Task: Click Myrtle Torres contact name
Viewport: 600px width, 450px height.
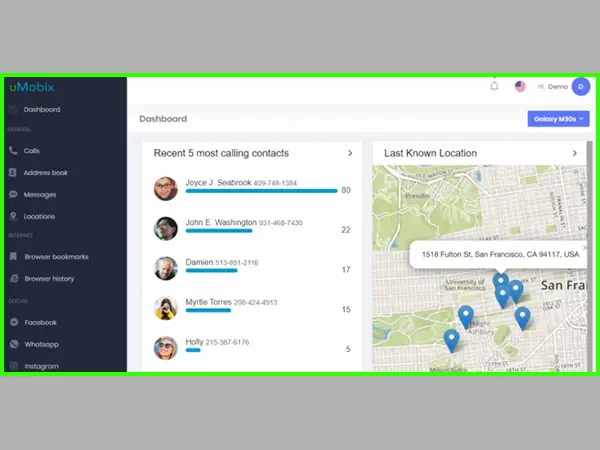Action: pyautogui.click(x=209, y=302)
